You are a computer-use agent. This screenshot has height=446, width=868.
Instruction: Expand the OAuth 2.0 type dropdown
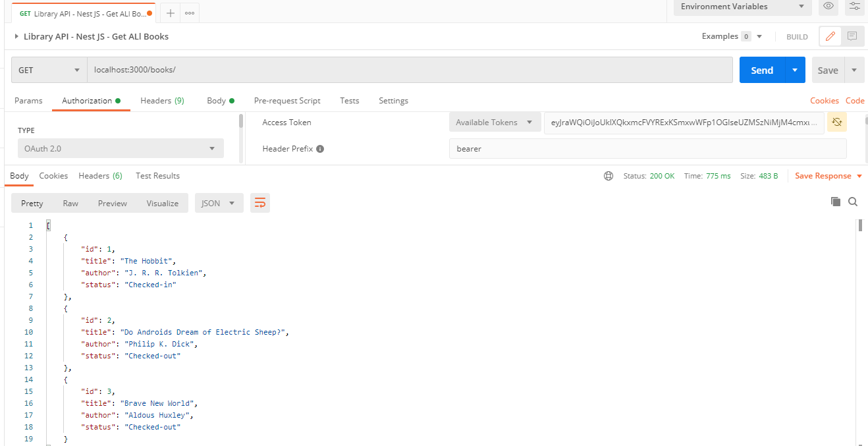pos(120,149)
